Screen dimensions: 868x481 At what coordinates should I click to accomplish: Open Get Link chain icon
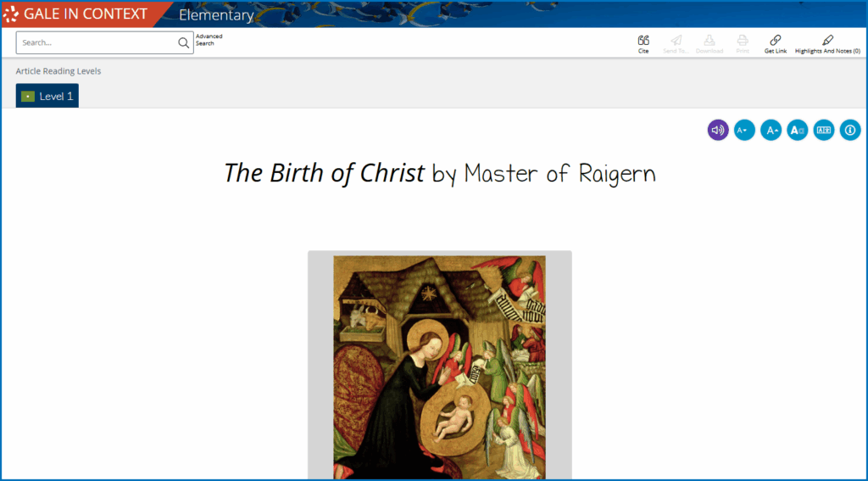[x=775, y=40]
